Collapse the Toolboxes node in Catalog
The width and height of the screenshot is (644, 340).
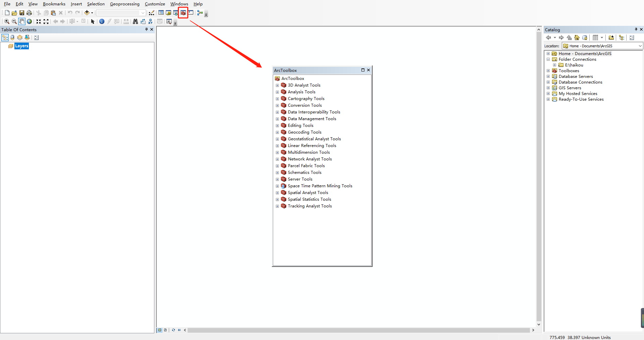pyautogui.click(x=548, y=70)
